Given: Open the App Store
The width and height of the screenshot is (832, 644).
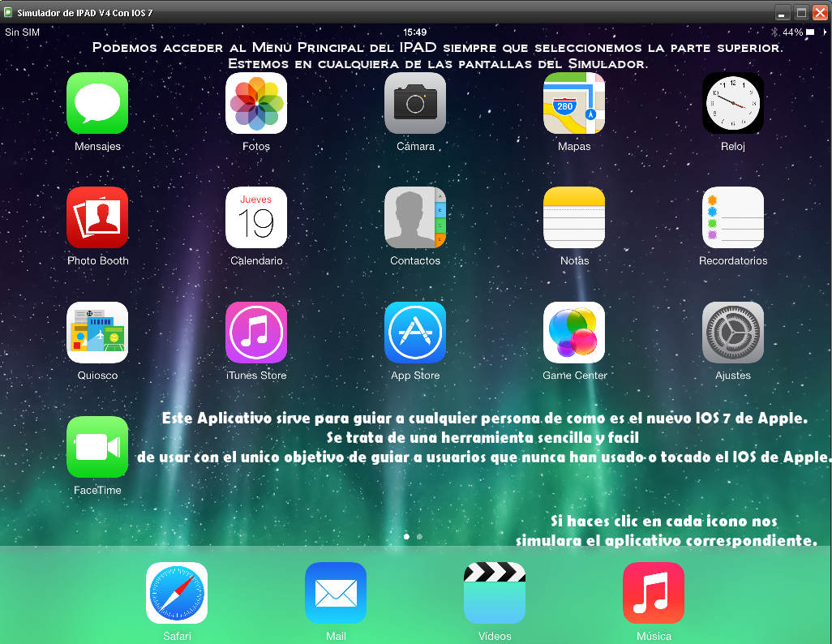Looking at the screenshot, I should point(414,332).
